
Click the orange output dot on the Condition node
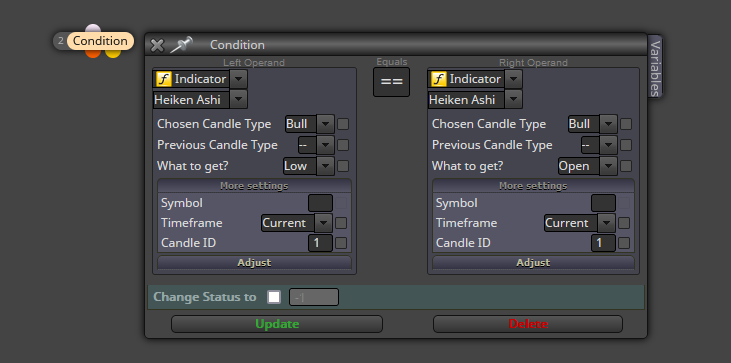point(93,53)
